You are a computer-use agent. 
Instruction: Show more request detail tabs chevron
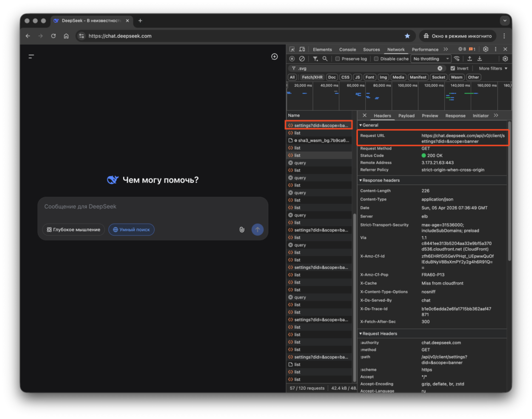[x=496, y=116]
